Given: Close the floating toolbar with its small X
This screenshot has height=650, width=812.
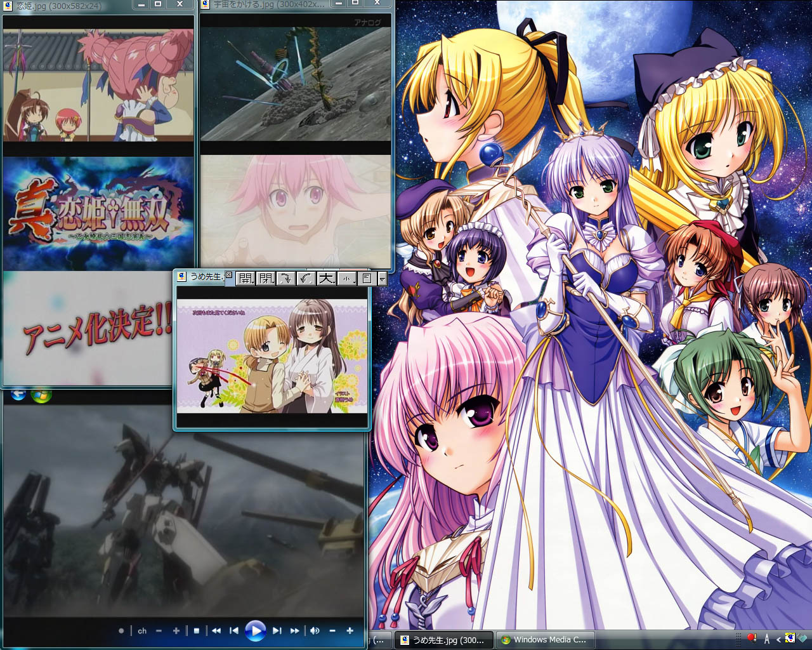Looking at the screenshot, I should point(229,275).
